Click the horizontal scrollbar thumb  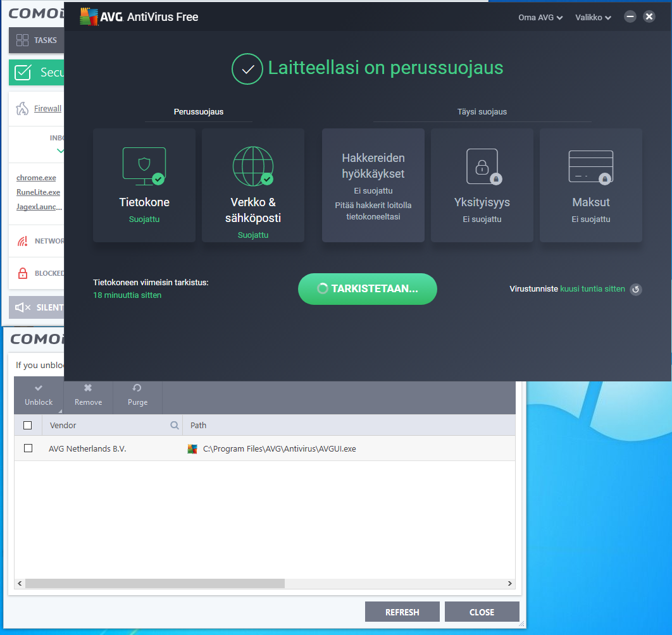155,584
